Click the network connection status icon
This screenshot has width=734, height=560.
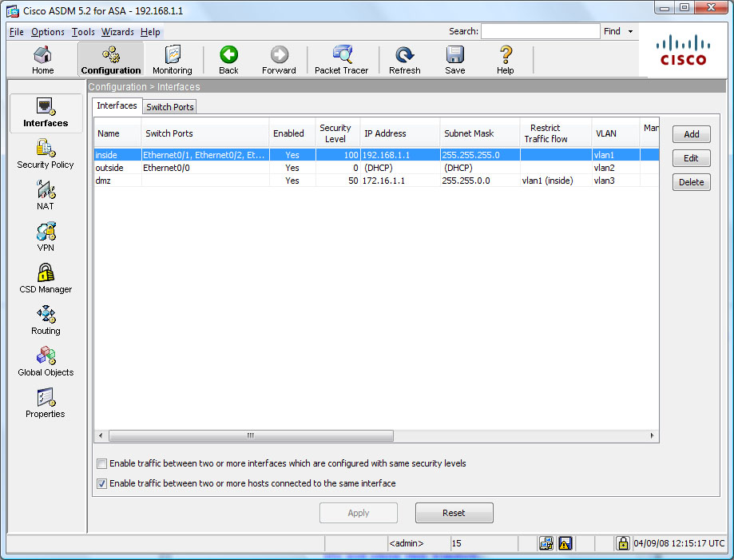coord(546,543)
